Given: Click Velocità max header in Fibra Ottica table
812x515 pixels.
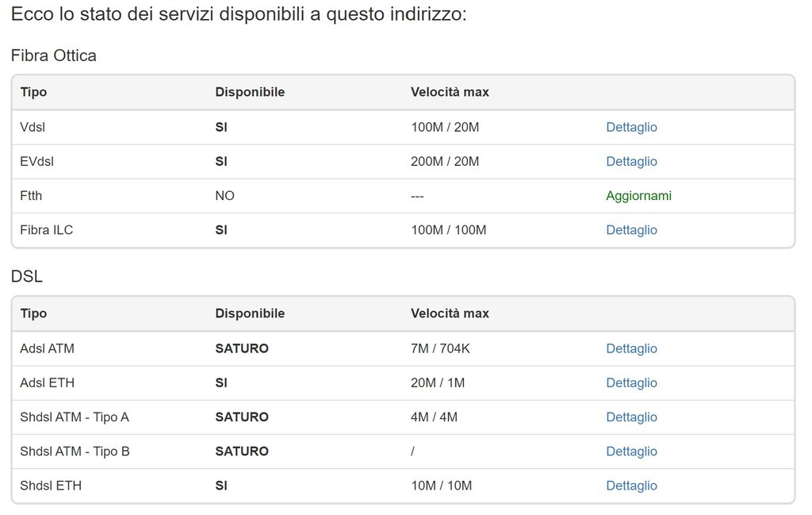Looking at the screenshot, I should 450,92.
